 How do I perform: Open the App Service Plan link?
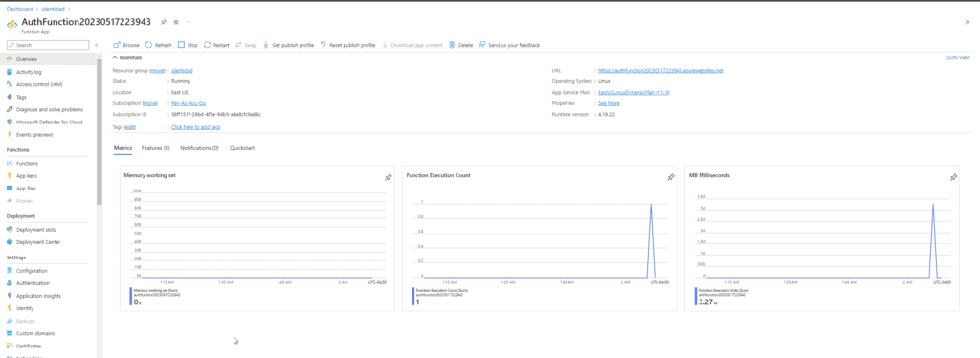[x=634, y=93]
